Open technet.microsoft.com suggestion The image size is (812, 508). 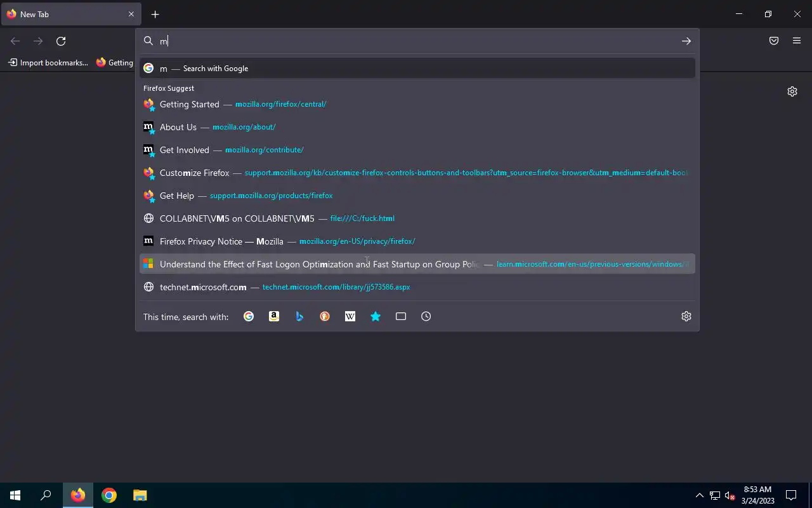click(417, 287)
